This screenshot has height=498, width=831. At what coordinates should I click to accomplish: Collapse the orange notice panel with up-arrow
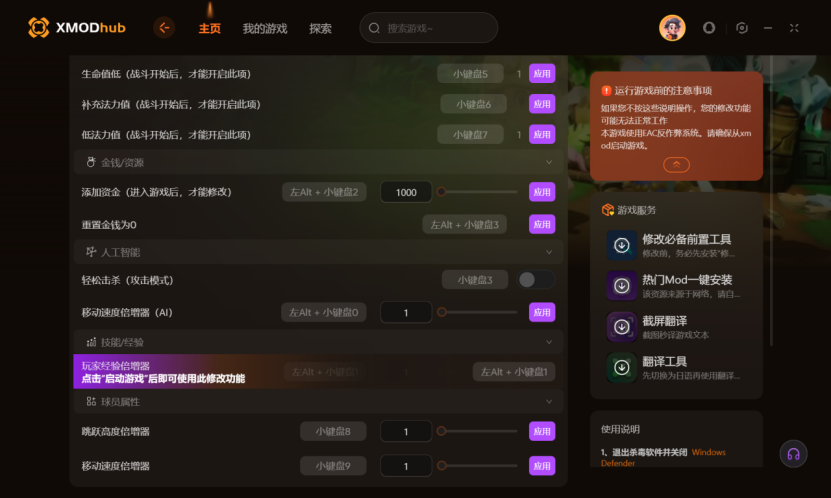[x=676, y=165]
